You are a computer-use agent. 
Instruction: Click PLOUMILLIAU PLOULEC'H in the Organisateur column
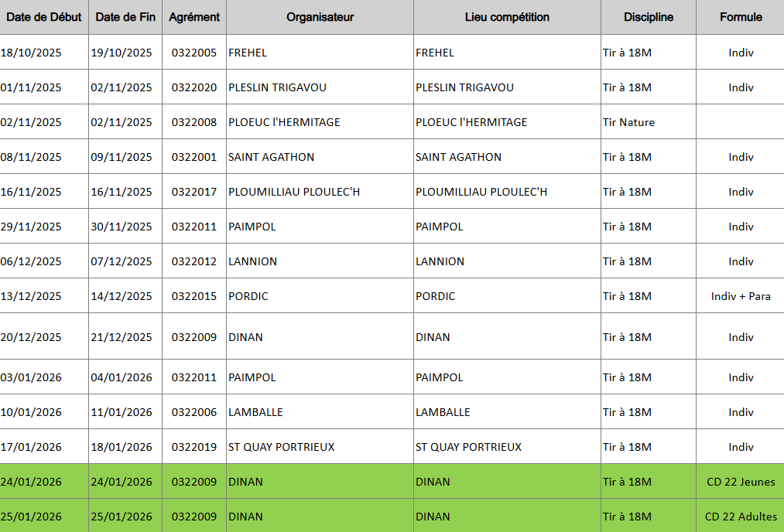(x=294, y=192)
